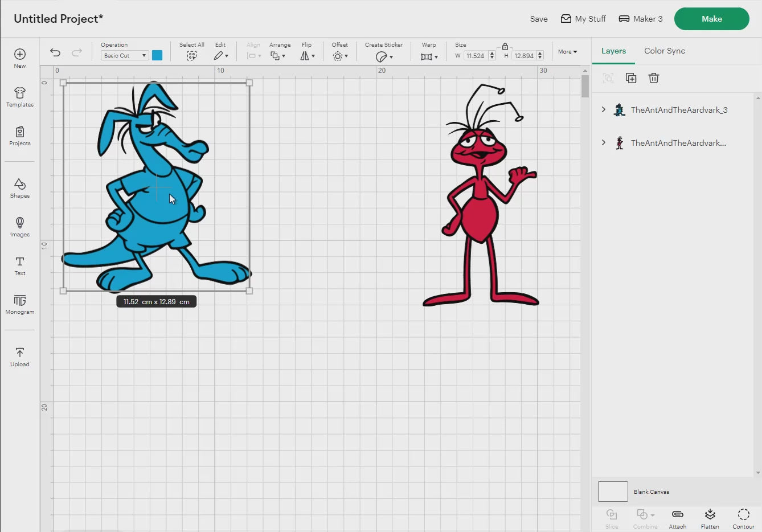Click the Height size input field
This screenshot has height=532, width=762.
[525, 56]
